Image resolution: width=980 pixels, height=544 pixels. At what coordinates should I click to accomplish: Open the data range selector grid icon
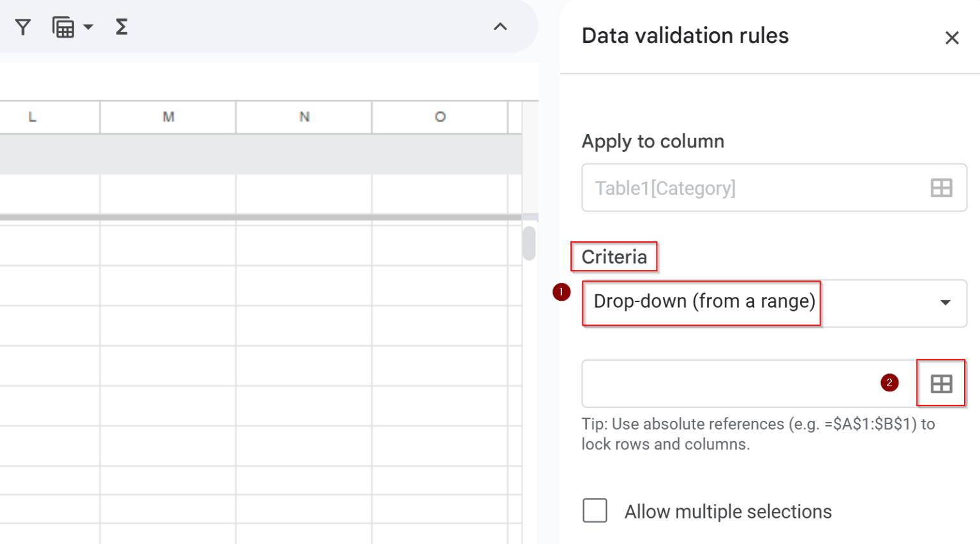(941, 383)
